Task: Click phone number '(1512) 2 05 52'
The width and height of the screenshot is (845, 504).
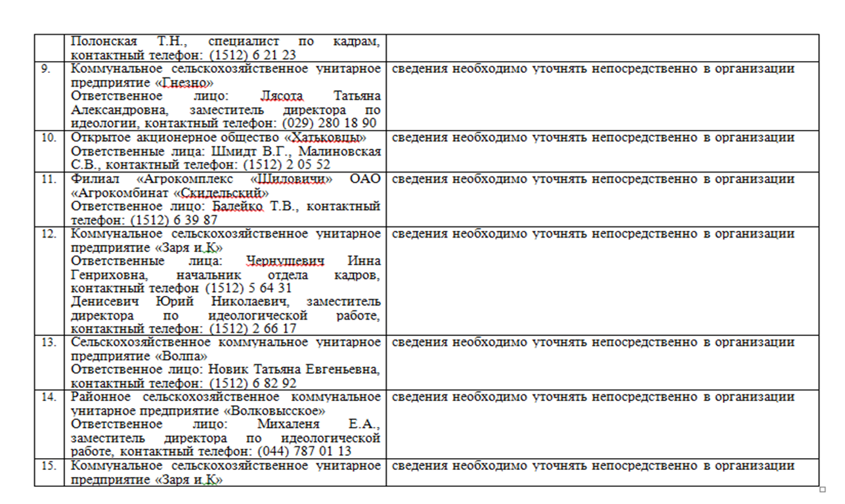Action: [287, 165]
